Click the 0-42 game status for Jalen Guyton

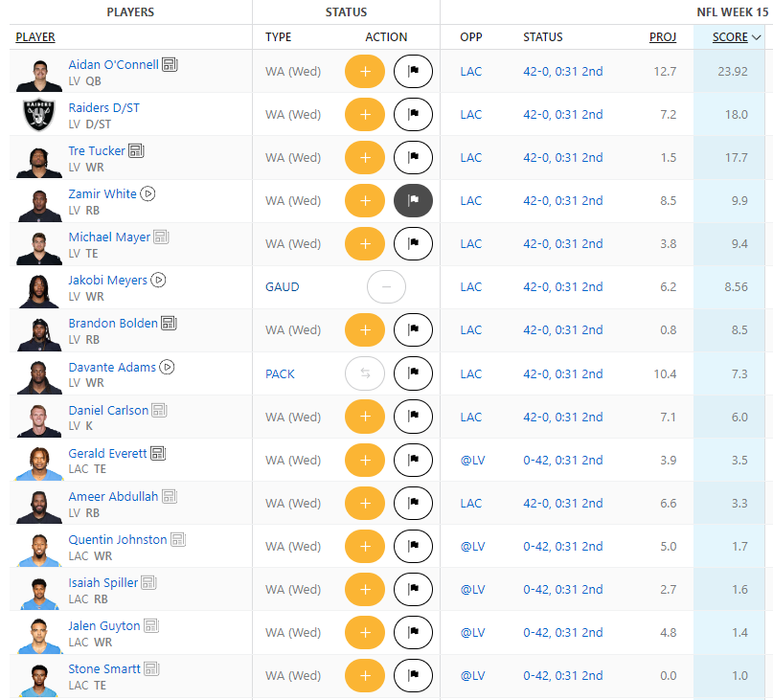point(563,632)
